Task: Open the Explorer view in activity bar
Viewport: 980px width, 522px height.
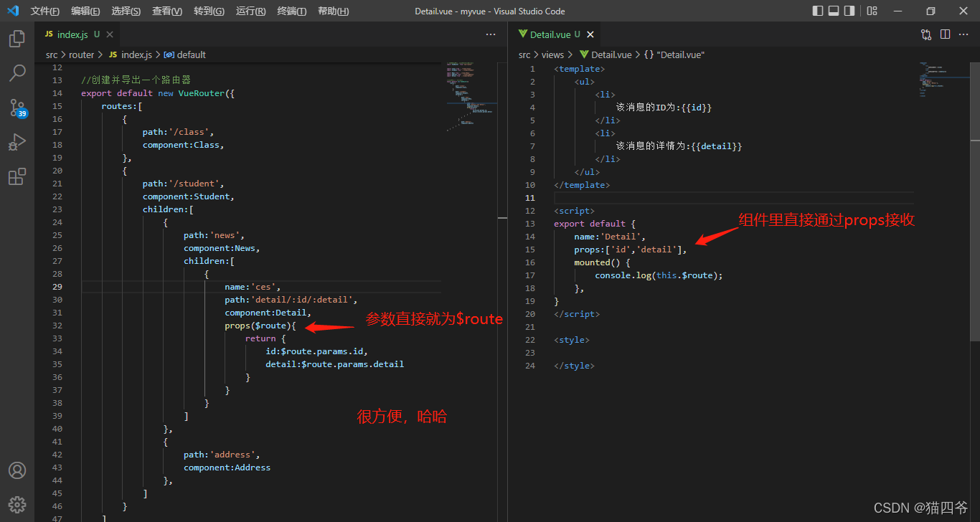Action: [x=17, y=39]
